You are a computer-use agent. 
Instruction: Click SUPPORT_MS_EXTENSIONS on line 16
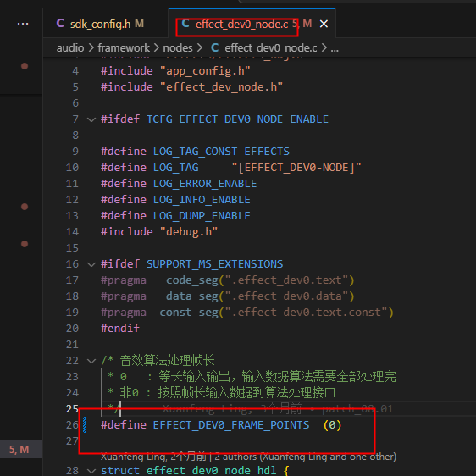point(214,264)
